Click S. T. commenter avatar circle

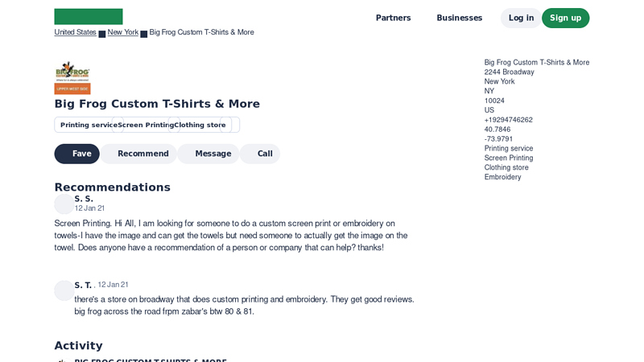click(64, 290)
